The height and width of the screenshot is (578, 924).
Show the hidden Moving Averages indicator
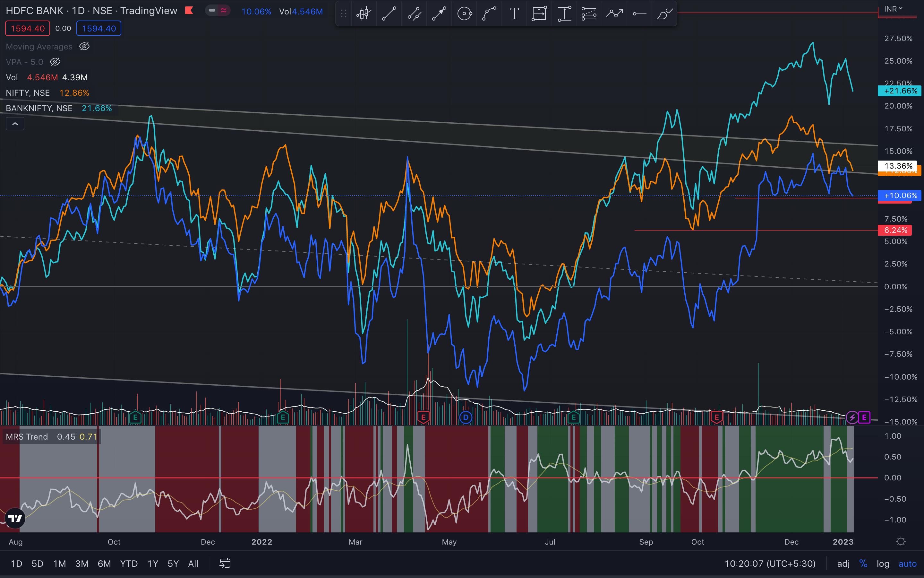84,47
